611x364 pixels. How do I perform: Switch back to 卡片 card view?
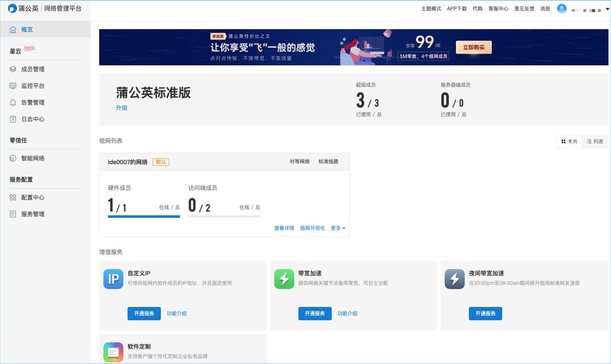tap(569, 142)
